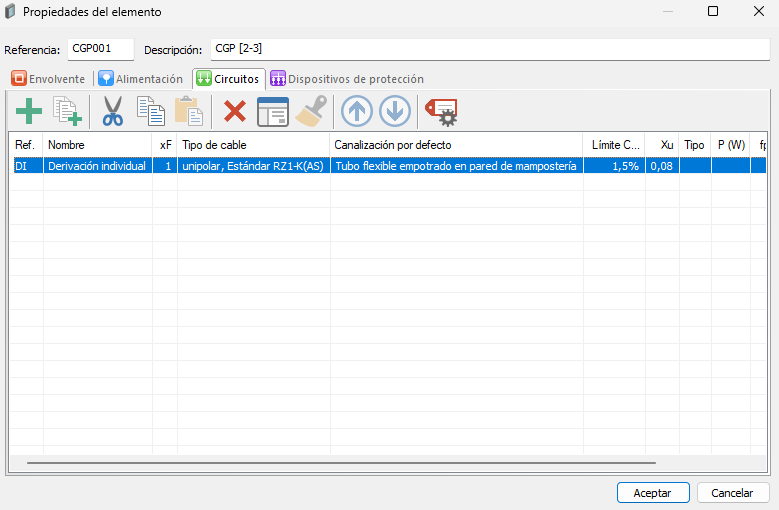Open label settings with the tag gear icon
This screenshot has width=779, height=510.
click(441, 112)
